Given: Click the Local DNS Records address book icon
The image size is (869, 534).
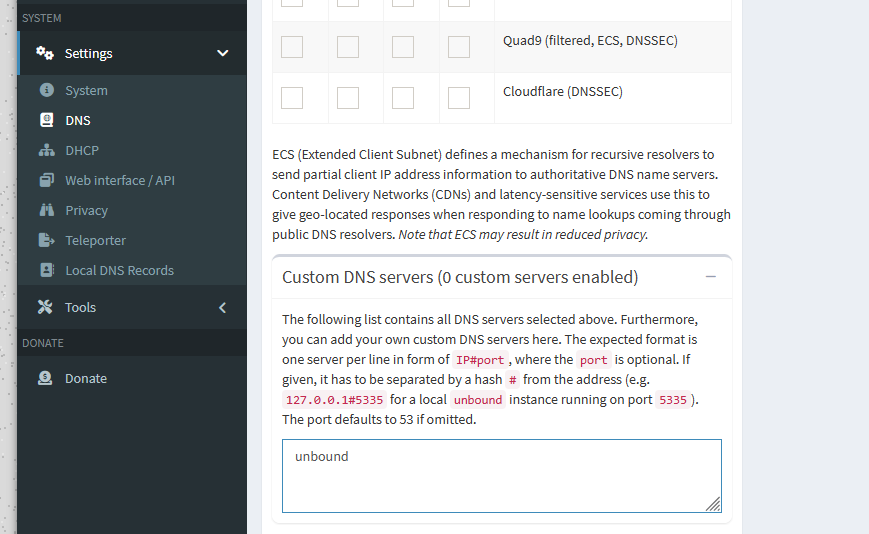Looking at the screenshot, I should (x=46, y=270).
